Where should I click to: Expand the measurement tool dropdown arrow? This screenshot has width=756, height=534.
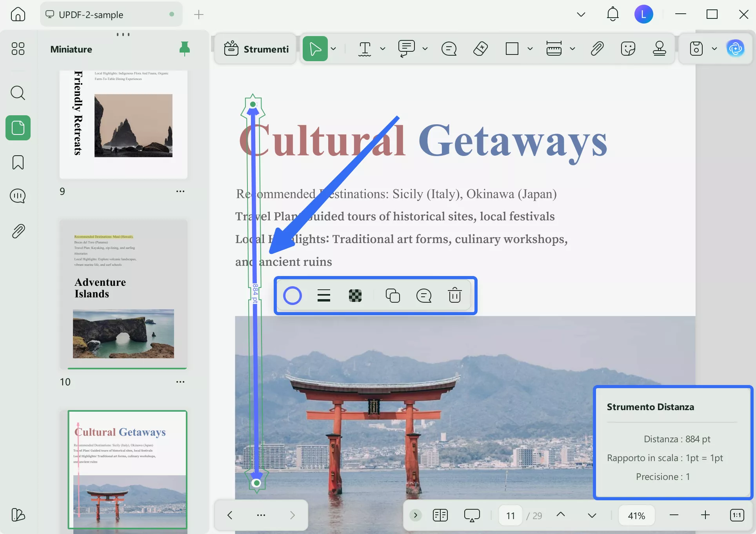point(572,49)
